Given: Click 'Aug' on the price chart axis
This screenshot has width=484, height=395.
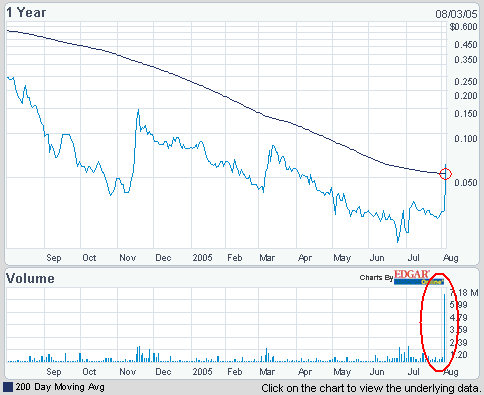Looking at the screenshot, I should [x=451, y=258].
